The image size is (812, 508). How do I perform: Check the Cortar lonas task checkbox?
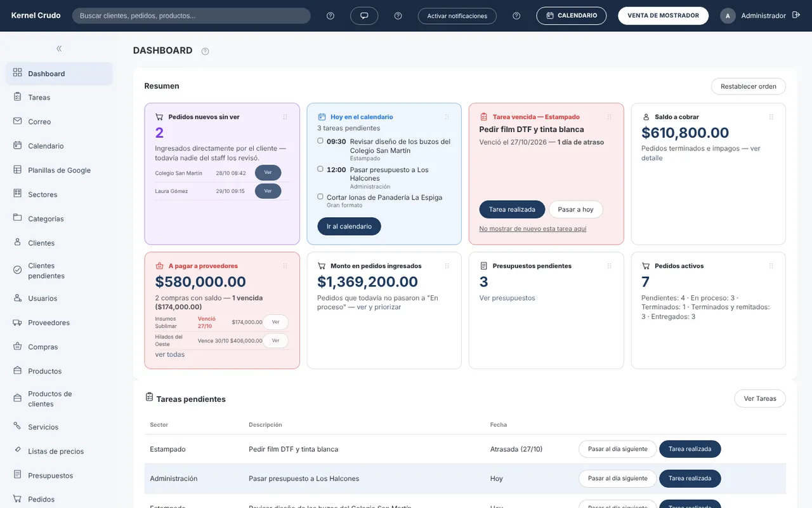(x=320, y=197)
